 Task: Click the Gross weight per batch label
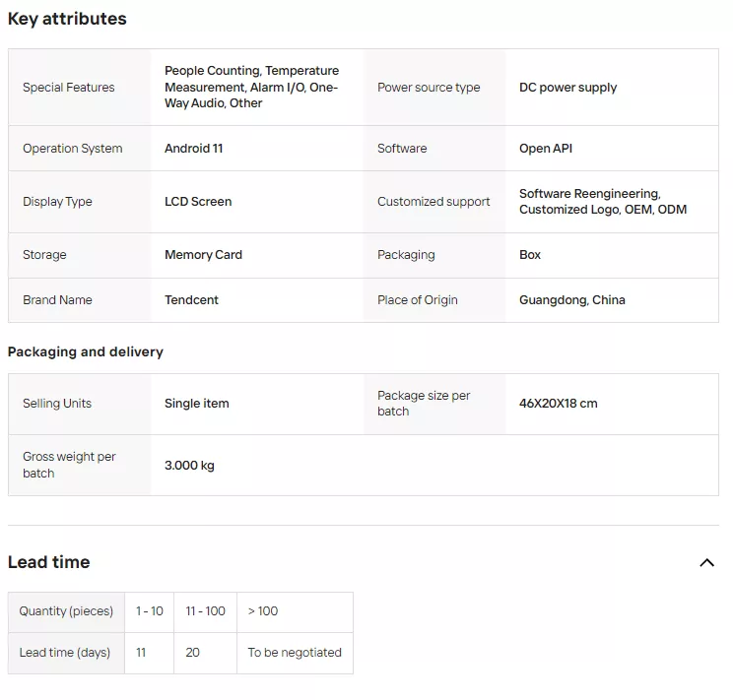point(69,465)
